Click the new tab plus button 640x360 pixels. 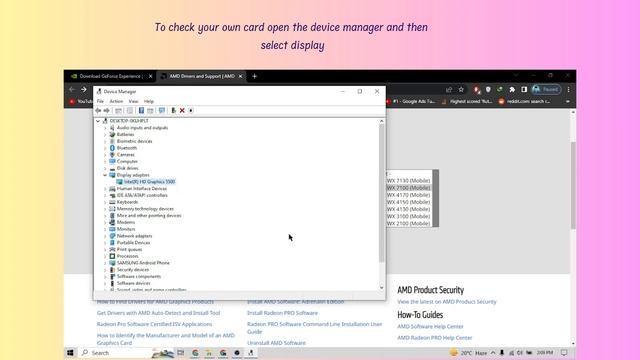[254, 76]
